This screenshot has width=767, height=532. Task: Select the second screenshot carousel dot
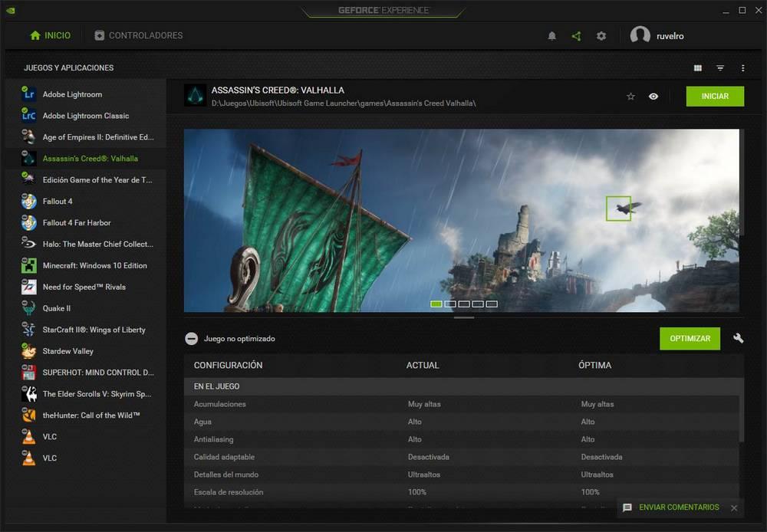449,304
